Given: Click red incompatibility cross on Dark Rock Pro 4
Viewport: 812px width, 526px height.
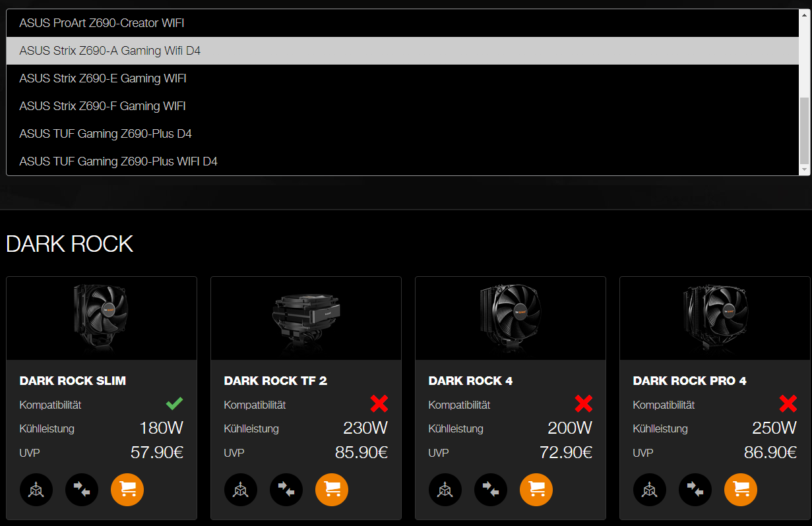Looking at the screenshot, I should click(x=788, y=403).
